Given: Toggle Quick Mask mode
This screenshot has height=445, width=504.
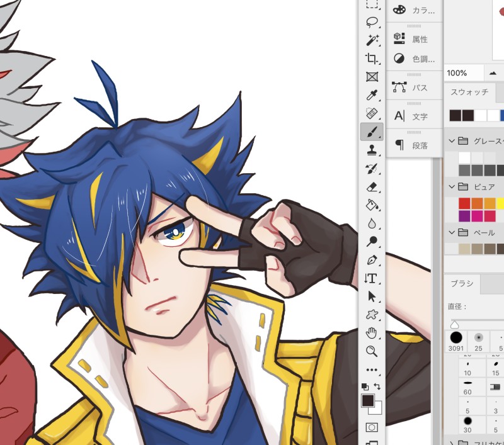Looking at the screenshot, I should pos(372,427).
